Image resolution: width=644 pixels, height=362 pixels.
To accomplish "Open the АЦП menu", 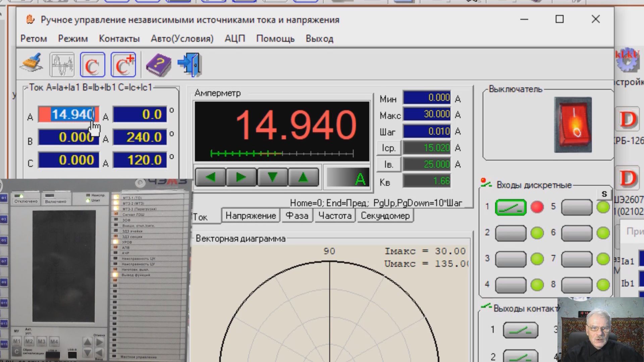I will (x=235, y=39).
